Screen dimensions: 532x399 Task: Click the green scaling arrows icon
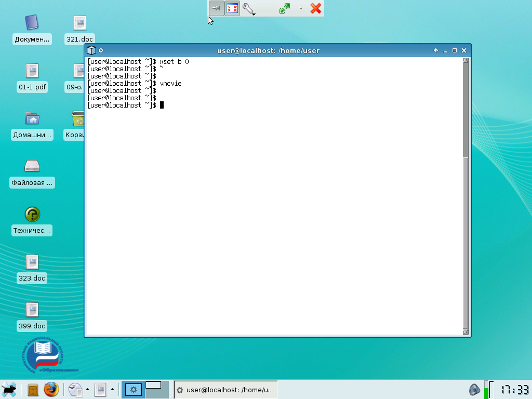tap(285, 9)
